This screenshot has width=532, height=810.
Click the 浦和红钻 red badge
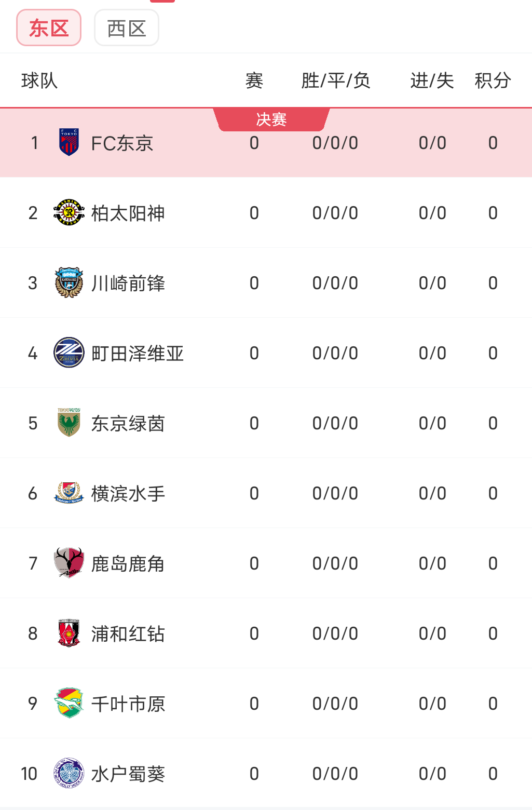click(x=69, y=633)
